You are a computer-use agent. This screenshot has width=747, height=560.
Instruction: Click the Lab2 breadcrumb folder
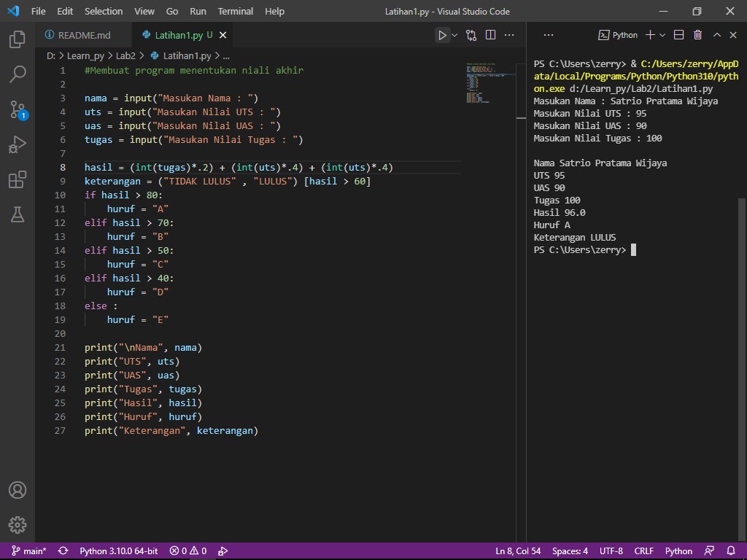pos(125,55)
